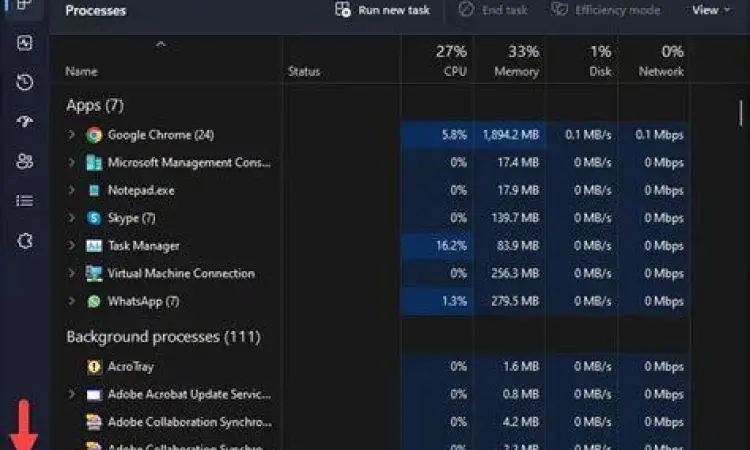Click Virtual Machine Connection's 256.3 MB value

[x=515, y=274]
